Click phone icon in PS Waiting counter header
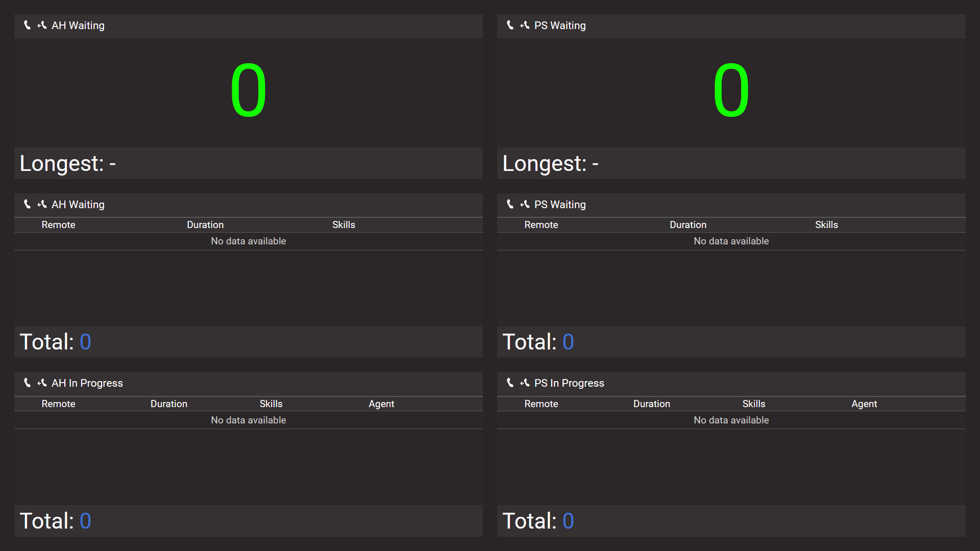This screenshot has width=980, height=551. coord(510,25)
